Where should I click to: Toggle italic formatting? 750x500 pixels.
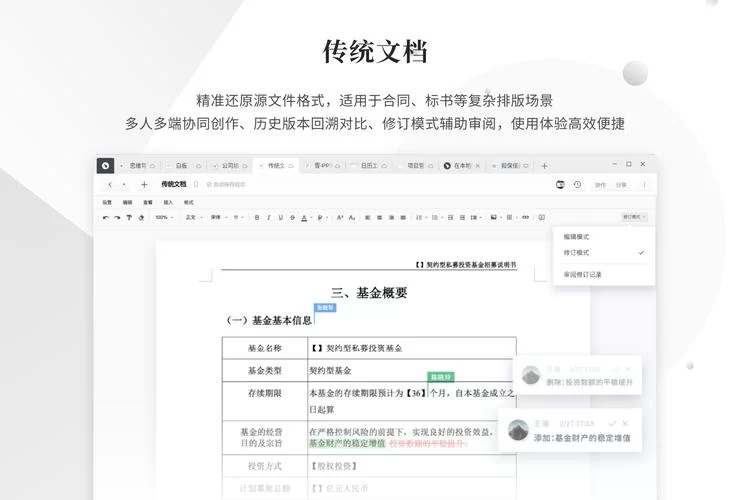pyautogui.click(x=269, y=218)
